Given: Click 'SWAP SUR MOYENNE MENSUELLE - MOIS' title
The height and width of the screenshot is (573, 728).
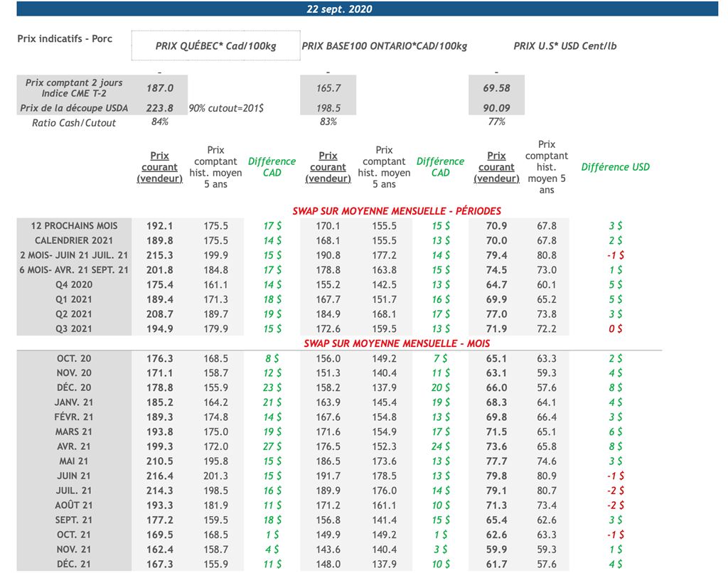Looking at the screenshot, I should pos(397,343).
